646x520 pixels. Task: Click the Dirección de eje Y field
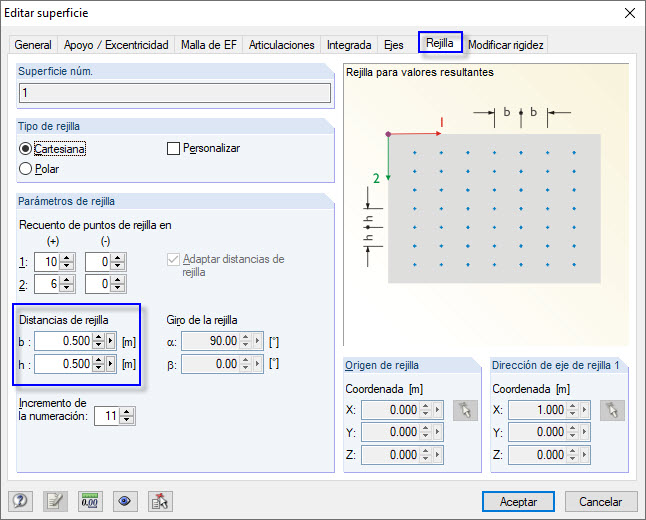(537, 432)
